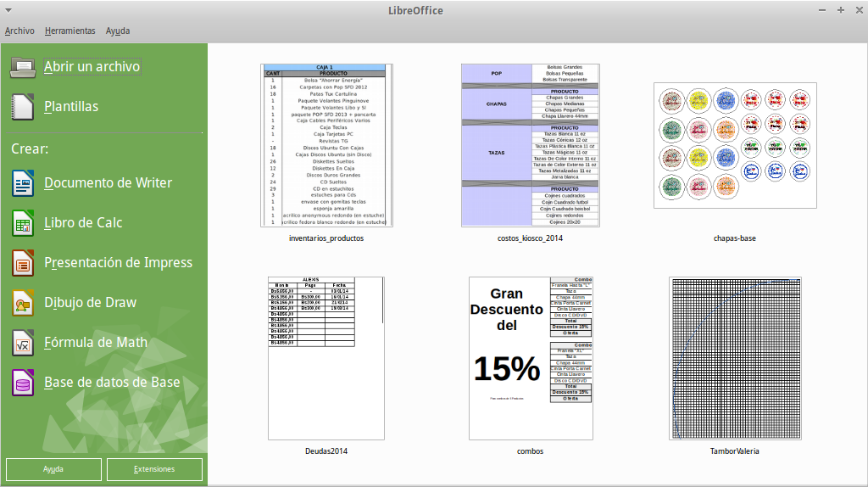
Task: Create a new 'Fórmula de Math'
Action: (96, 343)
